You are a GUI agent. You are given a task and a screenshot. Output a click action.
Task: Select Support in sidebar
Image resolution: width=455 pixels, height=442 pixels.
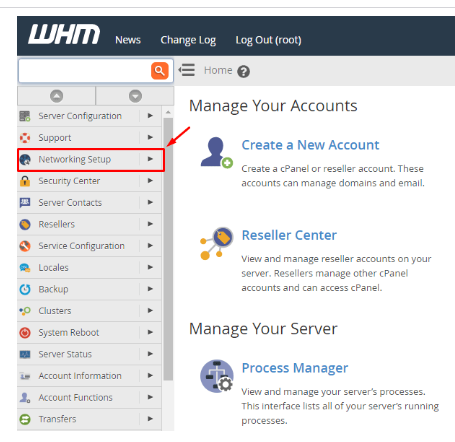coord(55,138)
